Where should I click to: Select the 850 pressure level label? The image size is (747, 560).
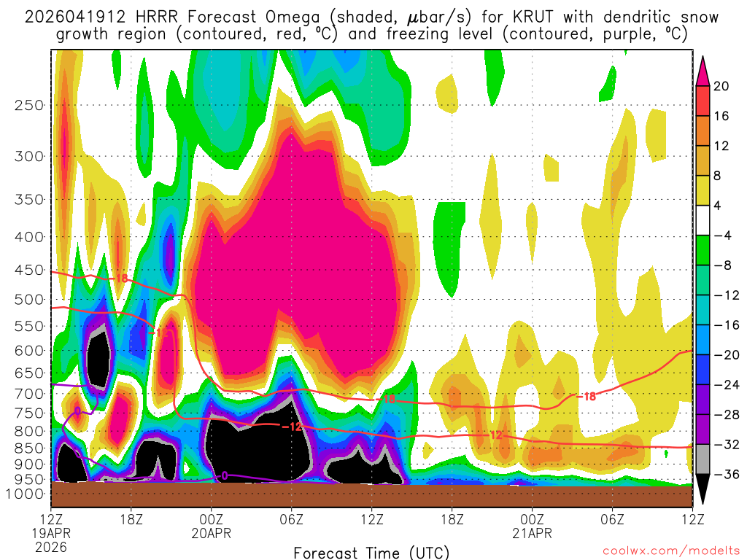(29, 448)
